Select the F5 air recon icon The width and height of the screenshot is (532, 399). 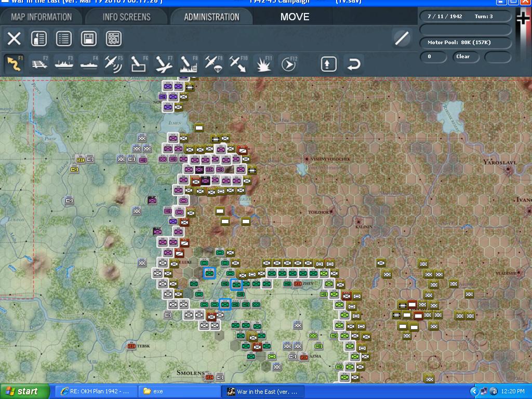[114, 64]
